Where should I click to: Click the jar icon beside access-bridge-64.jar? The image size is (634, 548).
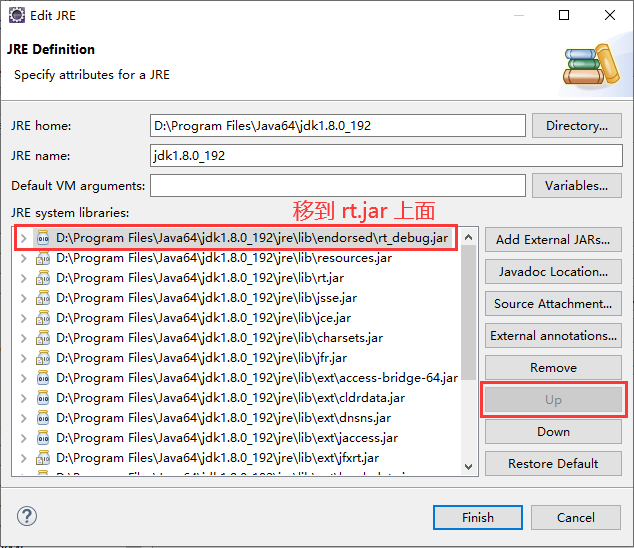(42, 378)
